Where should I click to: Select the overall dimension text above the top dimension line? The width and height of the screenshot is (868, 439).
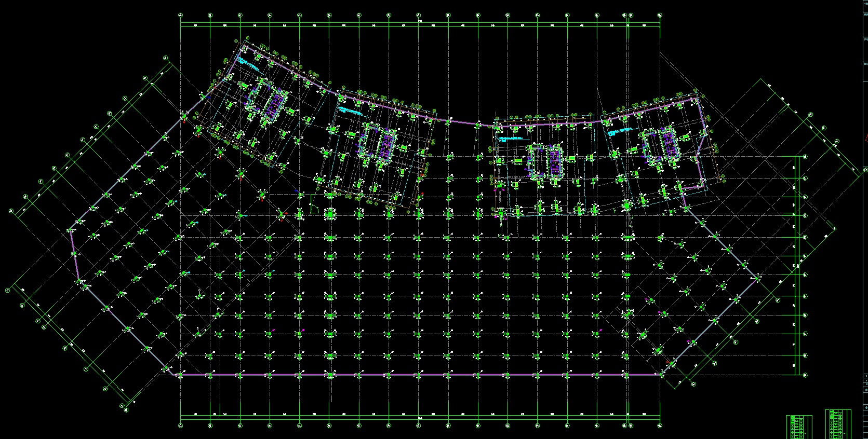(x=420, y=21)
